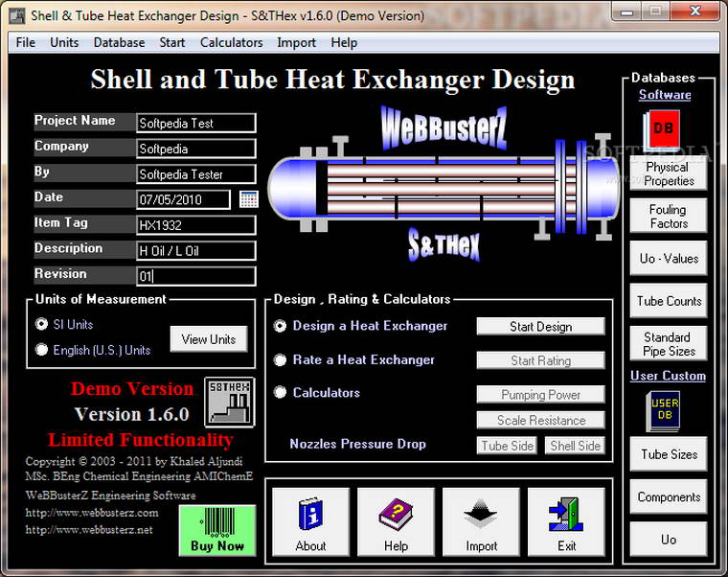Image resolution: width=728 pixels, height=577 pixels.
Task: Click the Company input field
Action: (196, 149)
